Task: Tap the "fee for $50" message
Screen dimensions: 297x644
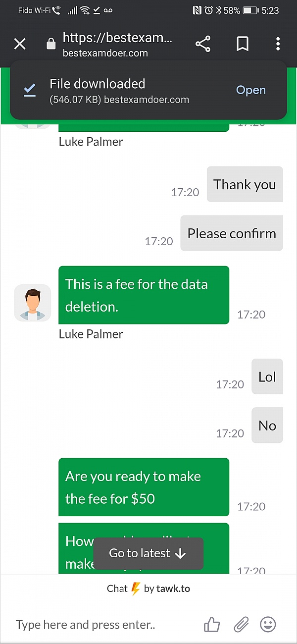Action: (144, 487)
